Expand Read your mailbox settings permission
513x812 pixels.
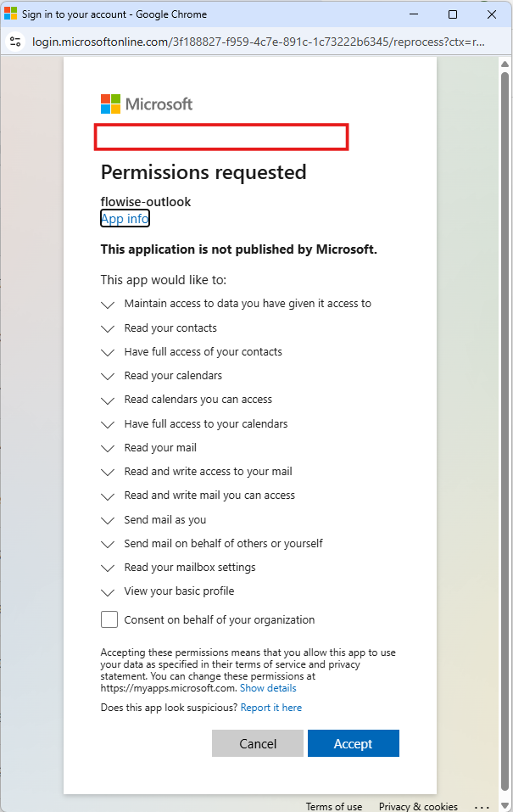(108, 568)
